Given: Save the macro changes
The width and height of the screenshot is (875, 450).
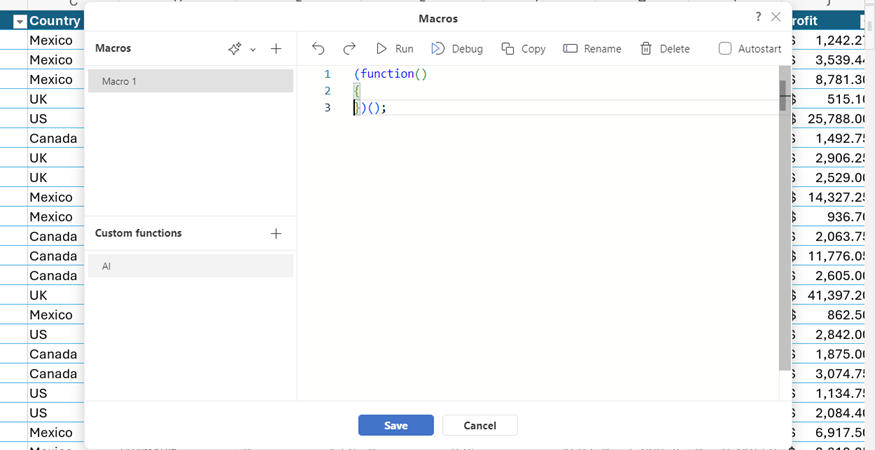Looking at the screenshot, I should coord(396,425).
